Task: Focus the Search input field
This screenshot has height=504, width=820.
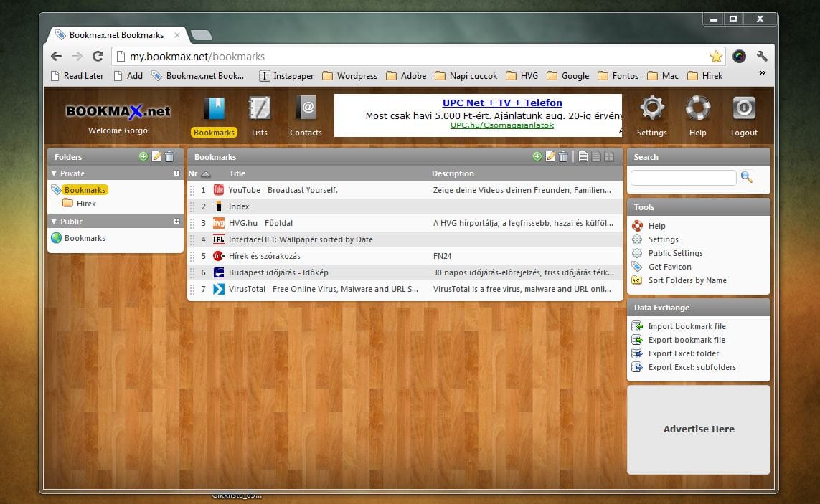Action: tap(684, 177)
